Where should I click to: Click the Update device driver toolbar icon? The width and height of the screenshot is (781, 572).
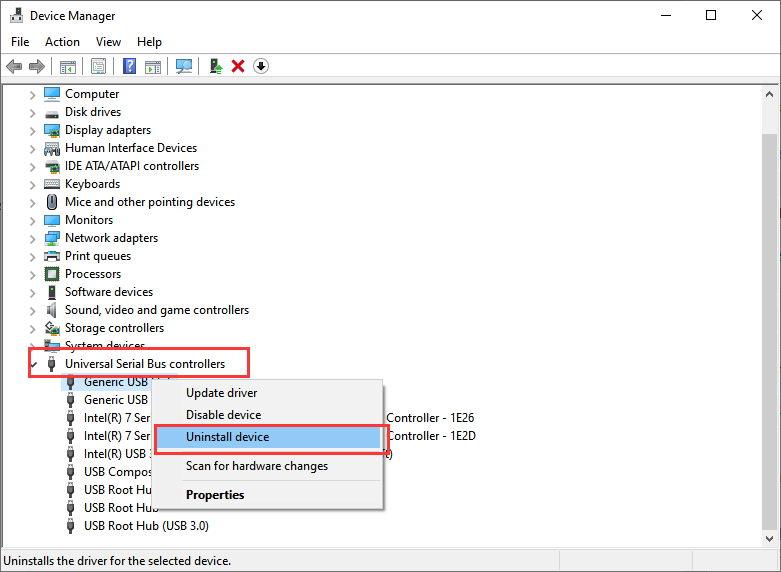click(216, 66)
